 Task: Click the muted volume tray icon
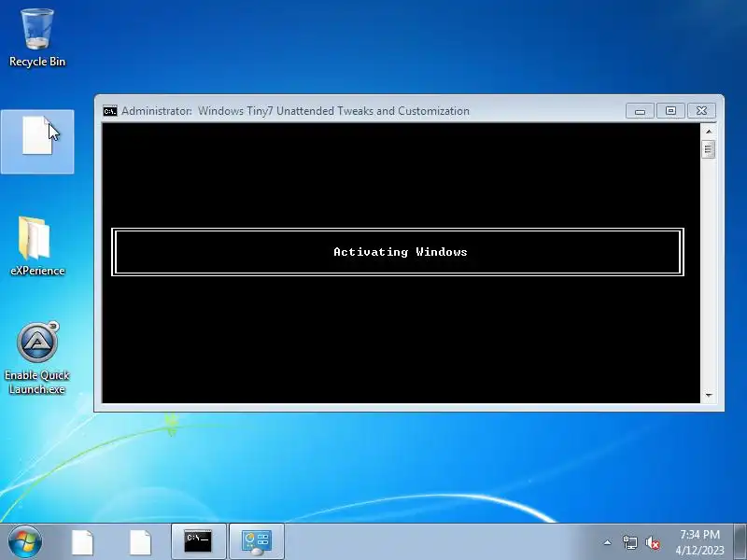click(653, 542)
